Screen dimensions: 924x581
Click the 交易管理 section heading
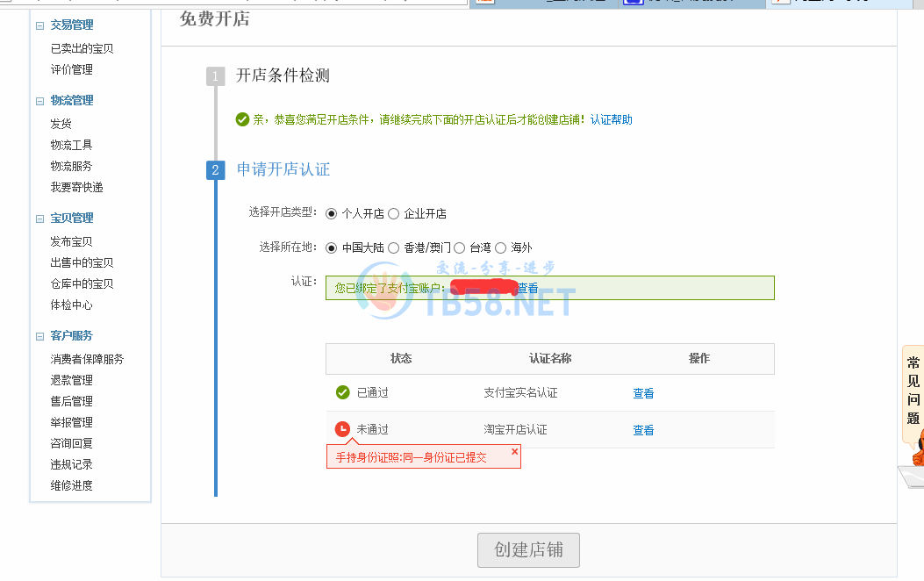coord(72,25)
